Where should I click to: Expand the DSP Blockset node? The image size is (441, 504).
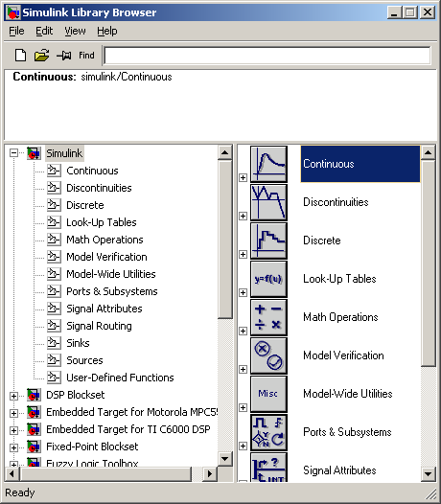[13, 396]
